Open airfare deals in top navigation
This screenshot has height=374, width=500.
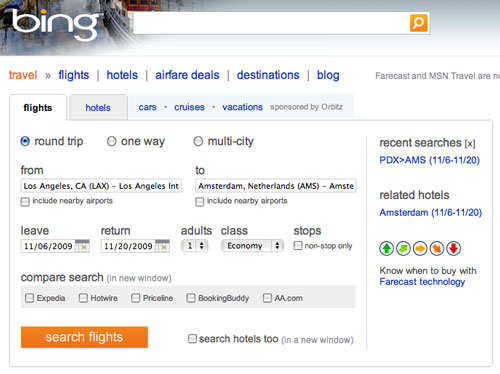[x=187, y=75]
